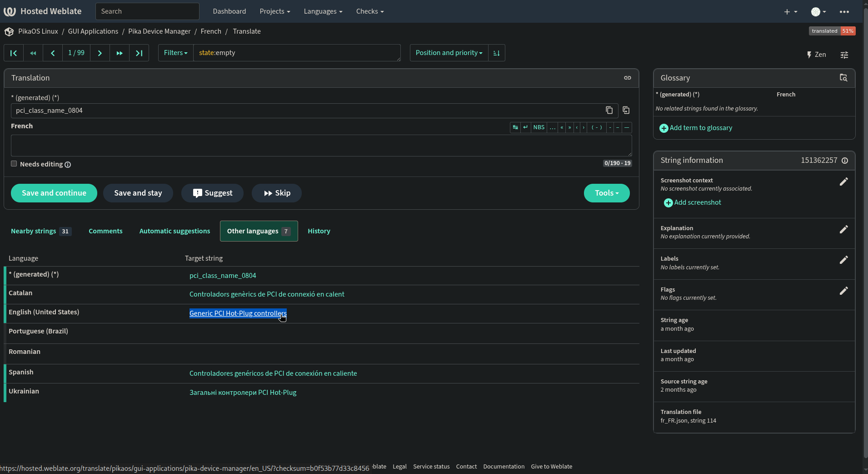
Task: Switch to the Automatic suggestions tab
Action: click(175, 231)
